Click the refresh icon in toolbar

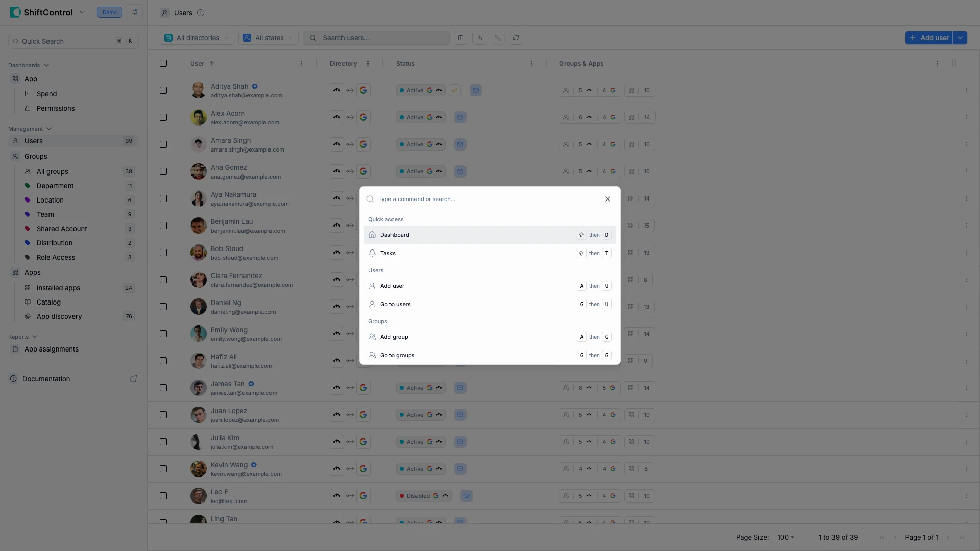click(516, 38)
